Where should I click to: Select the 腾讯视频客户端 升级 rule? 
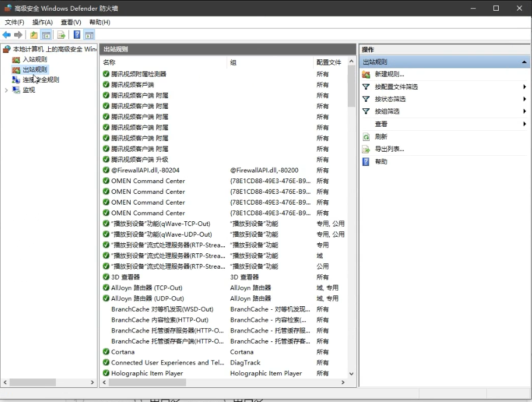pyautogui.click(x=140, y=159)
